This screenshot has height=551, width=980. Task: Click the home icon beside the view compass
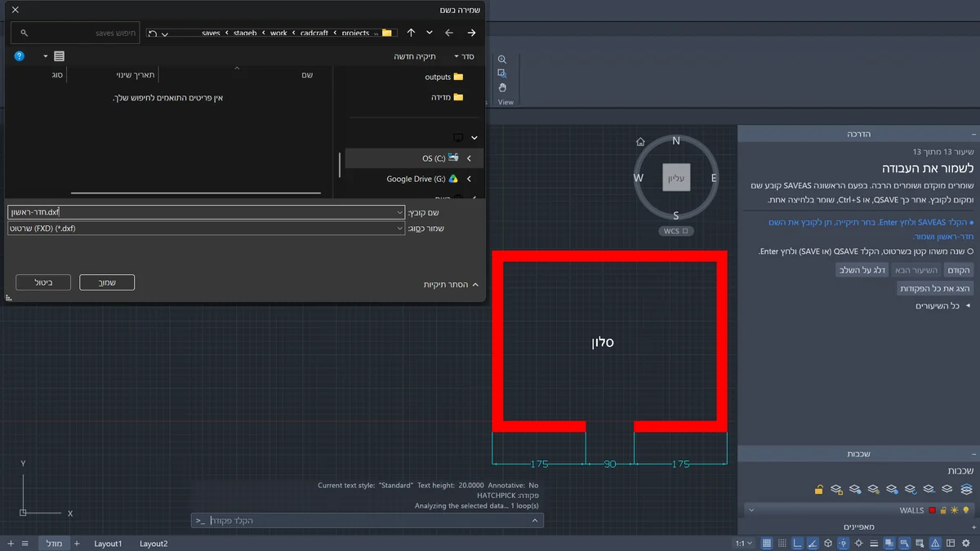[641, 141]
